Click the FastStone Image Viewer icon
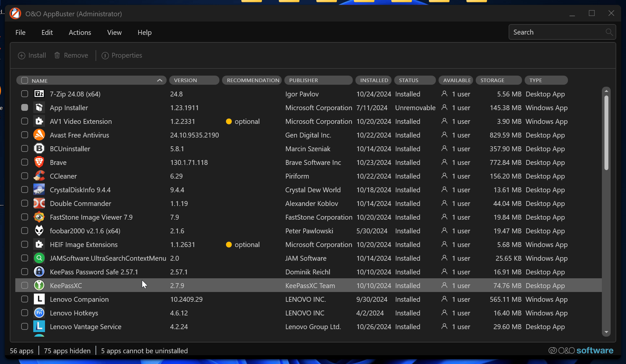The image size is (626, 364). tap(39, 217)
